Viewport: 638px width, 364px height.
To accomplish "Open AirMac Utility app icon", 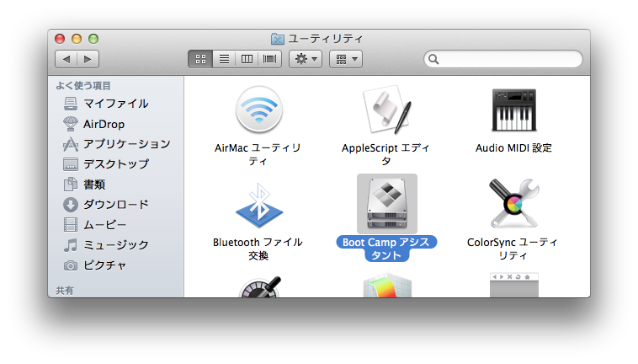I will click(x=259, y=110).
